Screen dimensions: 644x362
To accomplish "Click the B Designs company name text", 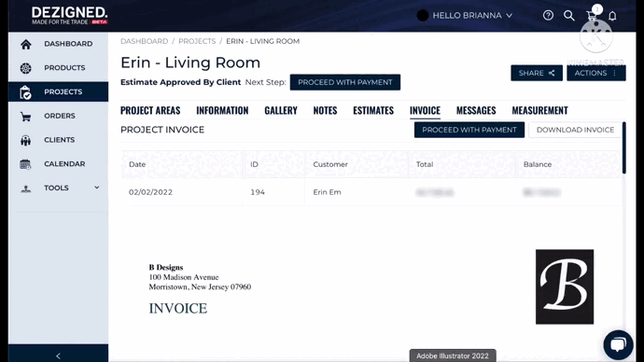I will click(x=166, y=268).
